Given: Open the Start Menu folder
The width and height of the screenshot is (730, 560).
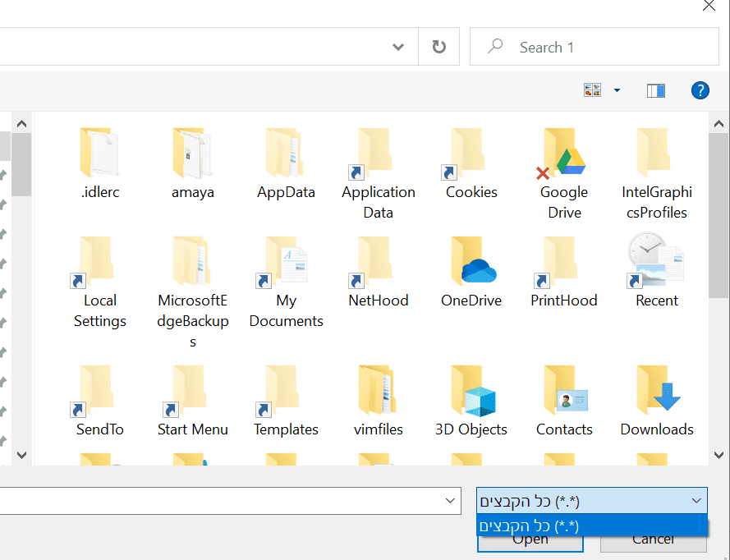Looking at the screenshot, I should [x=192, y=397].
